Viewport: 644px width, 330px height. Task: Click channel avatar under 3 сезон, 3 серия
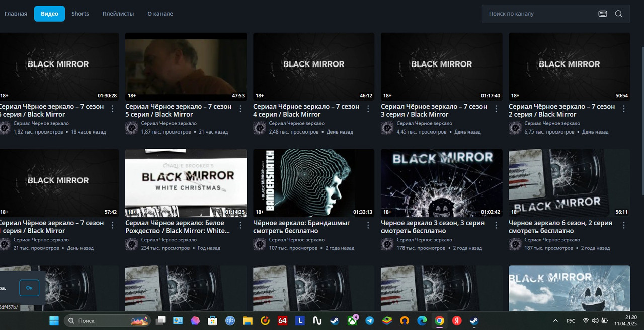(387, 244)
